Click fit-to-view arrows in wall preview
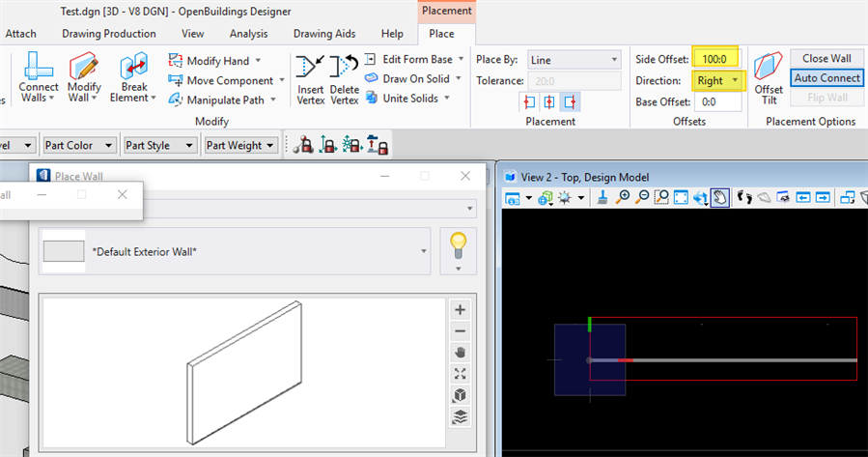Viewport: 868px width, 457px height. click(x=460, y=374)
